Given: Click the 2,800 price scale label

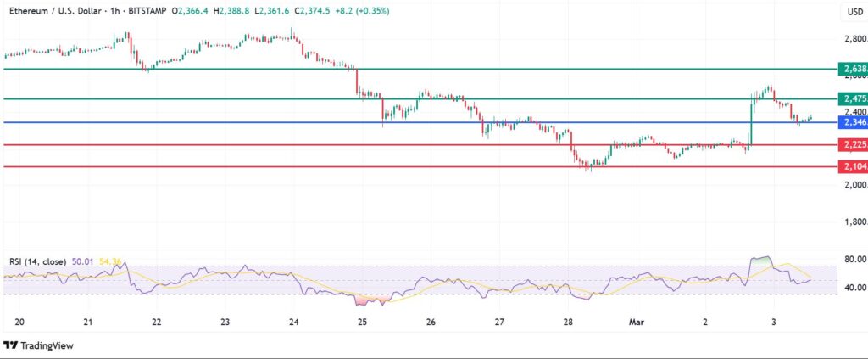Looking at the screenshot, I should [853, 39].
